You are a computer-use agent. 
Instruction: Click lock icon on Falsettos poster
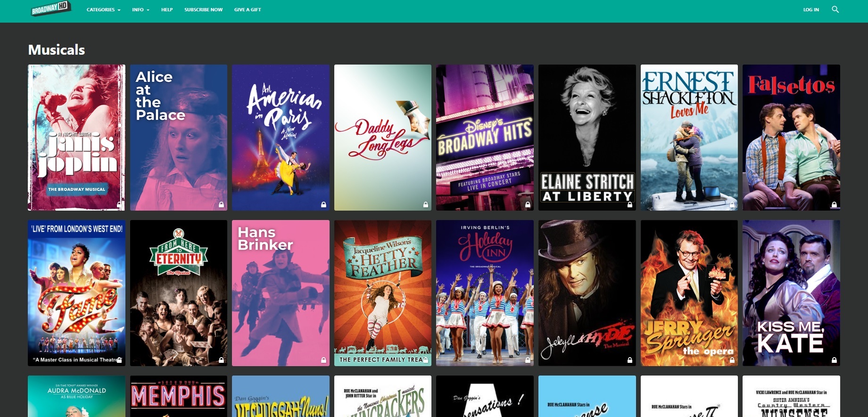[x=834, y=205]
